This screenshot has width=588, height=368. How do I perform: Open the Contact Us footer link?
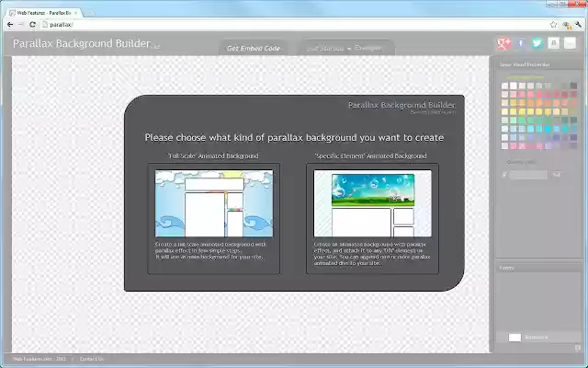click(92, 359)
